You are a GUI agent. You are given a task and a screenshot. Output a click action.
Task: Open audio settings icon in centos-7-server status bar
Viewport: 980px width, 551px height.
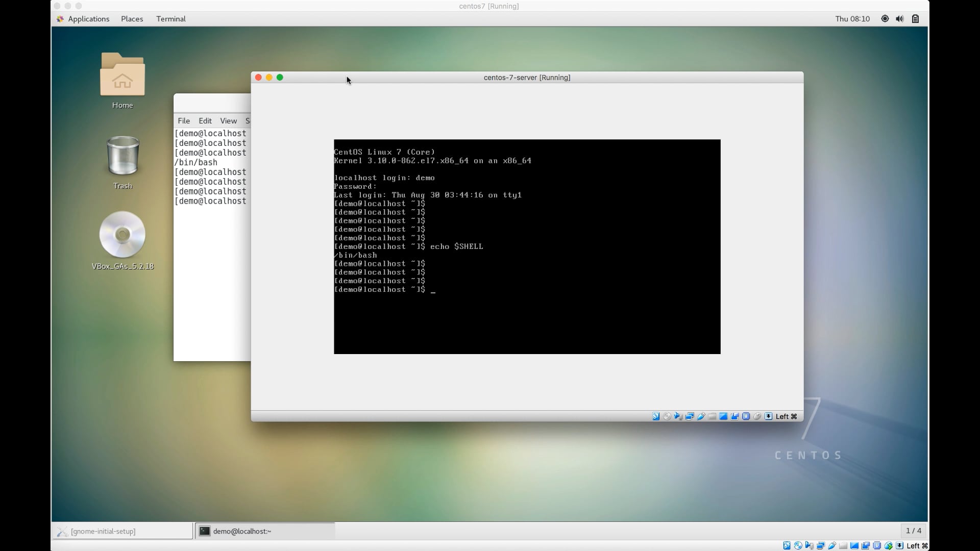(x=678, y=416)
